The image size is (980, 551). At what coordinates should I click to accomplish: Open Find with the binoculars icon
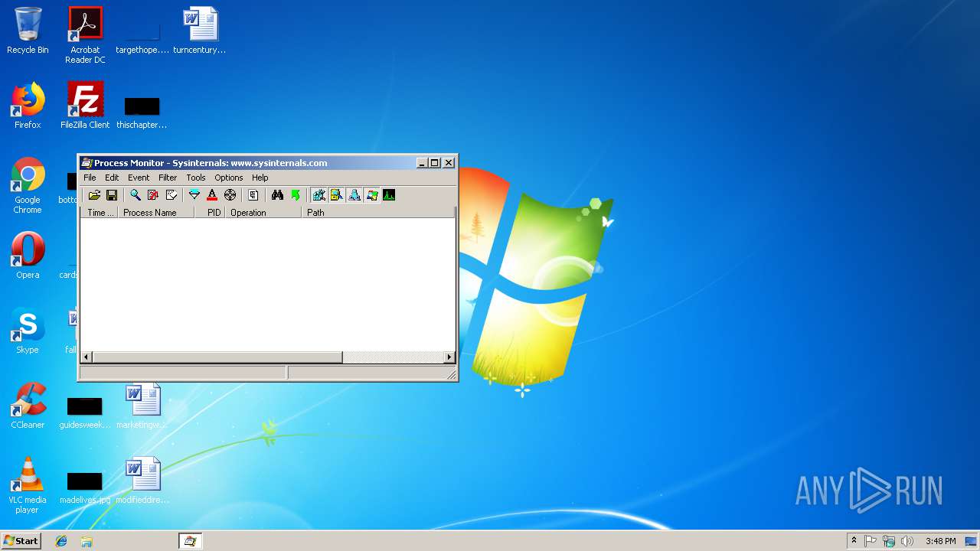tap(277, 195)
